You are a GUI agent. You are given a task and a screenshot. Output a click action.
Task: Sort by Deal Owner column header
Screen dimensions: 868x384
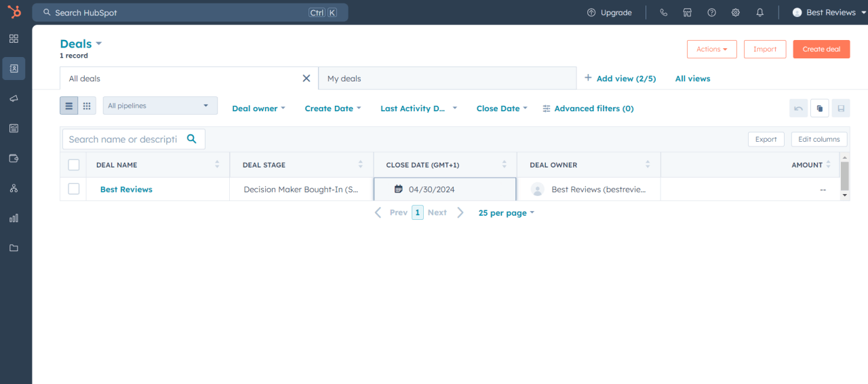coord(589,165)
